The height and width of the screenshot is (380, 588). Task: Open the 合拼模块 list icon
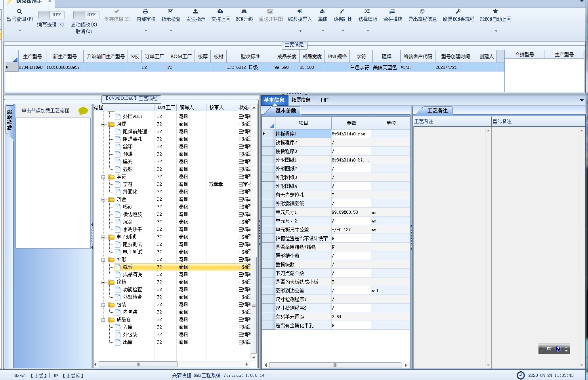[x=392, y=11]
